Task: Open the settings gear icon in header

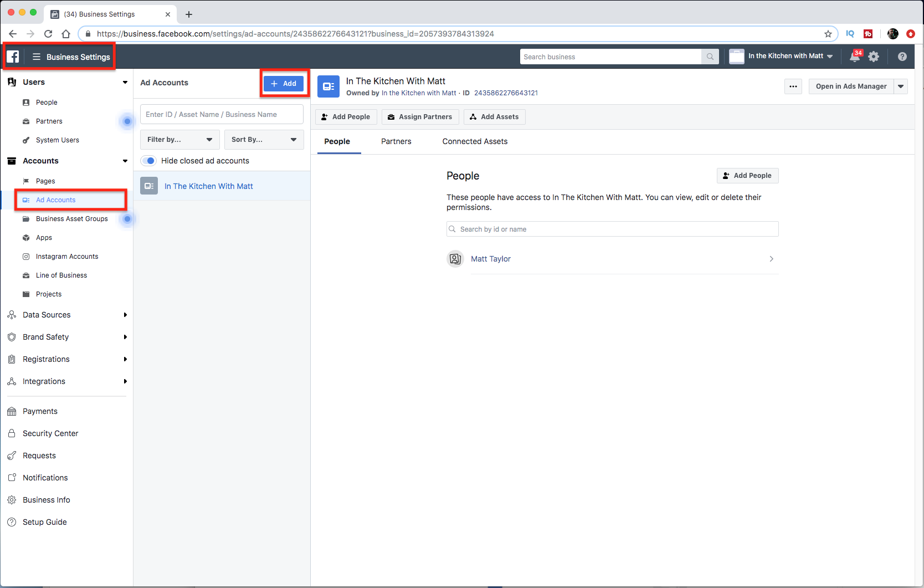Action: 874,57
